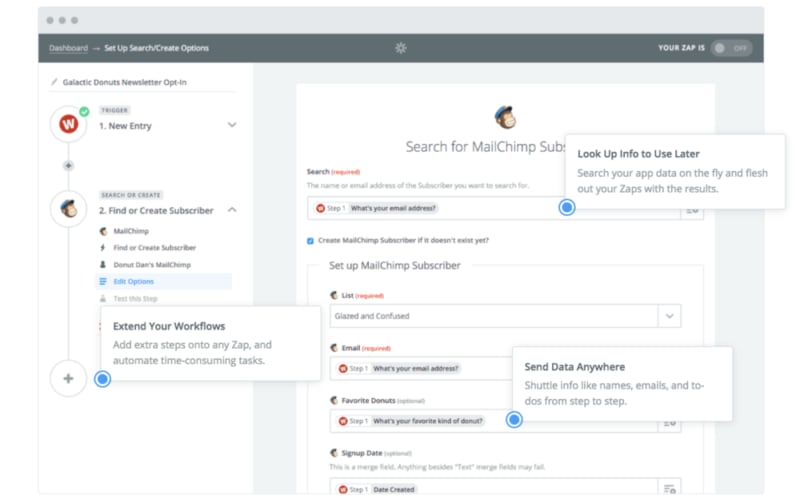Select the Wufoo trigger app icon
The height and width of the screenshot is (503, 800).
(x=68, y=124)
